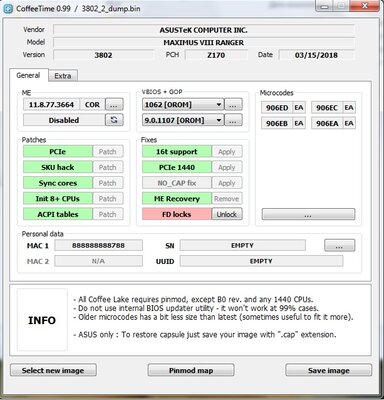Click Select new image button
This screenshot has height=400, width=384.
[53, 370]
